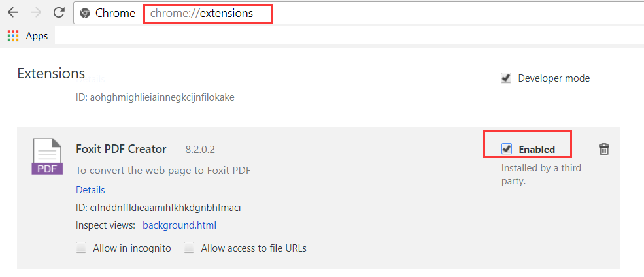Click the Foxit PDF Creator extension title

[121, 149]
